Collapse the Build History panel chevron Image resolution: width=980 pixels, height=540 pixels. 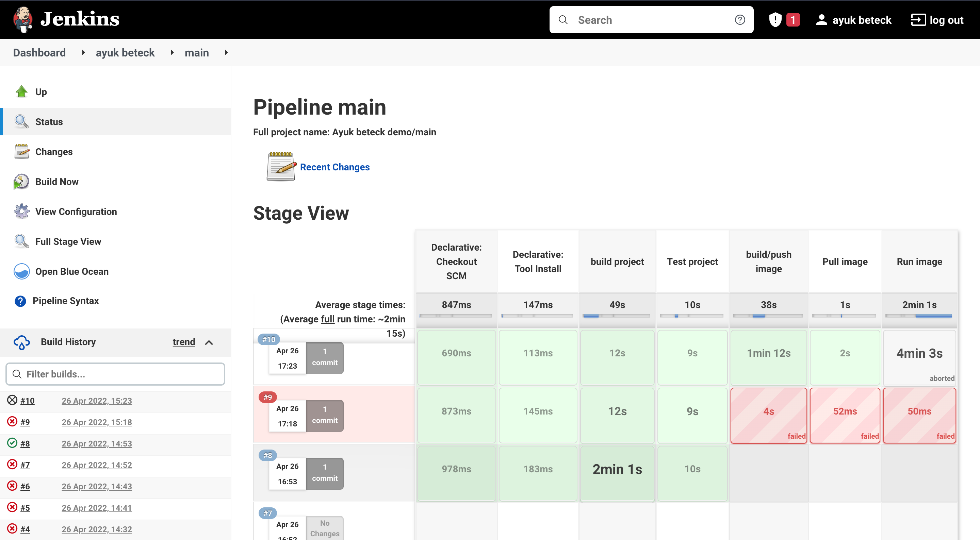tap(209, 342)
